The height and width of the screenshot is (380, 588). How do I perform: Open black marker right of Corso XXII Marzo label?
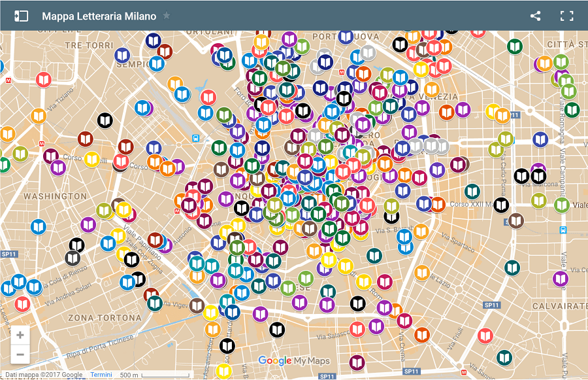[501, 205]
